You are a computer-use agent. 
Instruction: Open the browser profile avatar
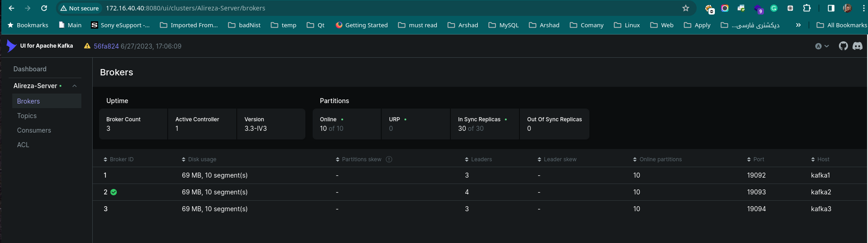click(x=847, y=8)
